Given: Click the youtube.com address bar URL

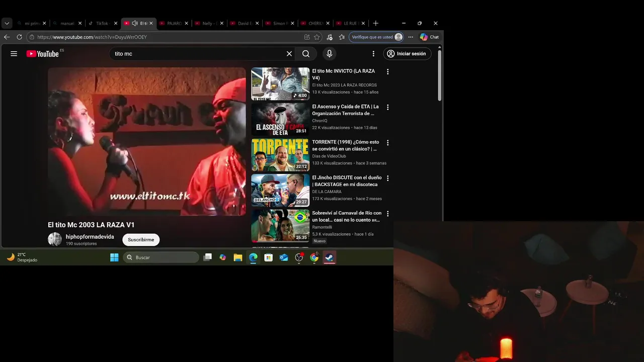Looking at the screenshot, I should pos(92,37).
